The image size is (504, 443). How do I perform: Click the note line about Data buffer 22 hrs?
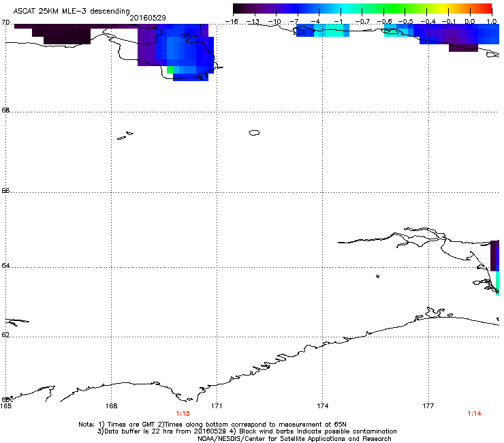pyautogui.click(x=247, y=431)
